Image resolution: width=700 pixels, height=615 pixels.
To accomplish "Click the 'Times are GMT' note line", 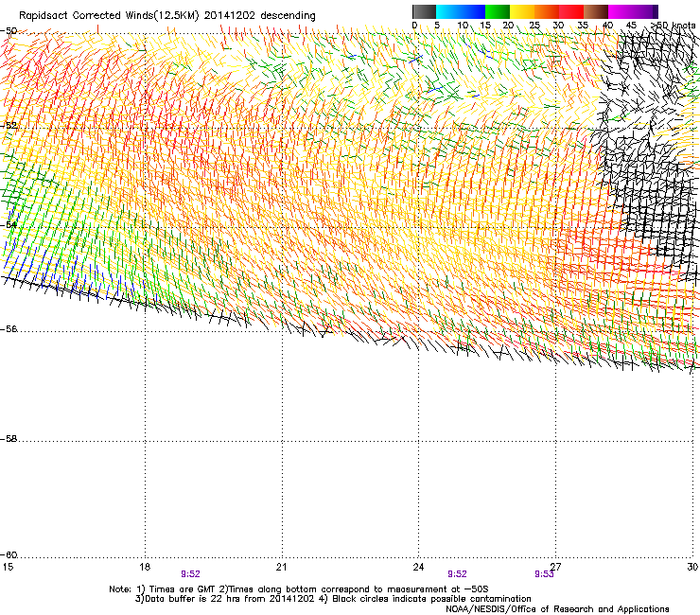I will point(299,589).
